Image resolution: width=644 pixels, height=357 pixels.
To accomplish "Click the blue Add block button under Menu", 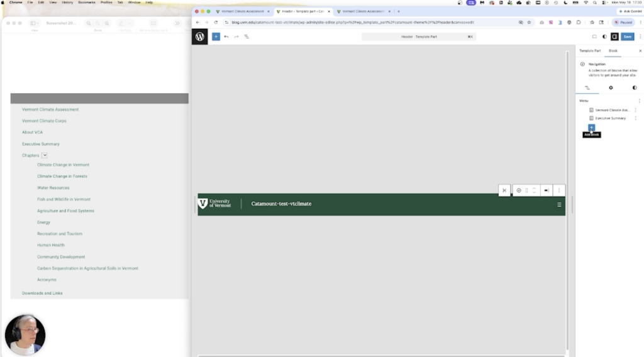I will [x=591, y=128].
